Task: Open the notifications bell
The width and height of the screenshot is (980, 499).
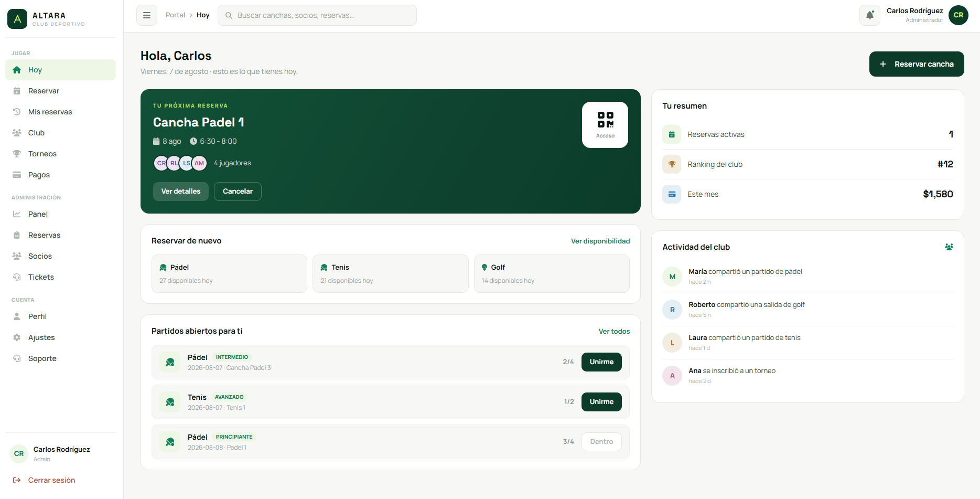Action: point(870,15)
